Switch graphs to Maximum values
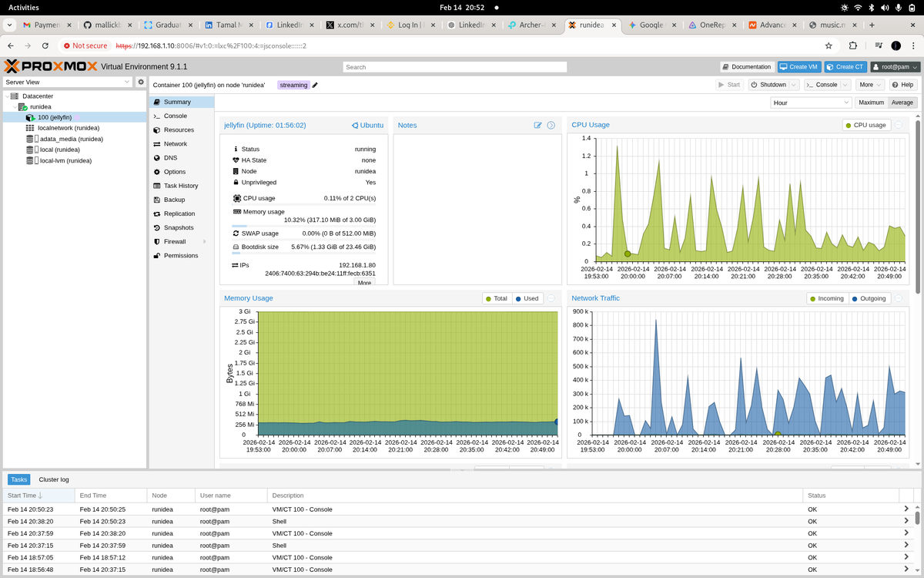This screenshot has width=924, height=578. pyautogui.click(x=871, y=102)
